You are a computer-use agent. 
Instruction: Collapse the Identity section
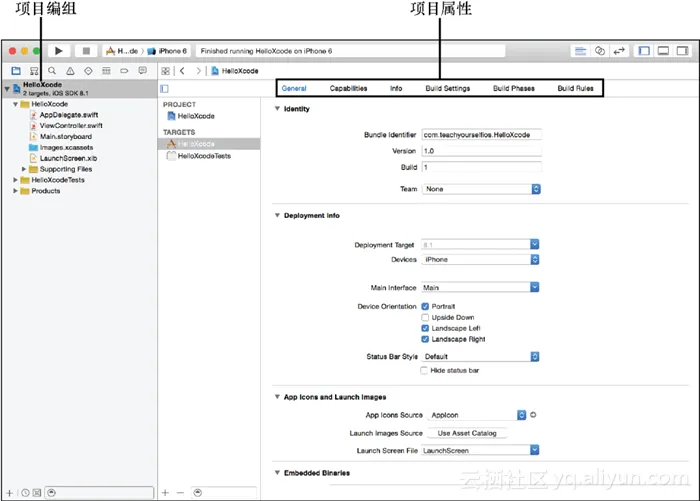(277, 109)
